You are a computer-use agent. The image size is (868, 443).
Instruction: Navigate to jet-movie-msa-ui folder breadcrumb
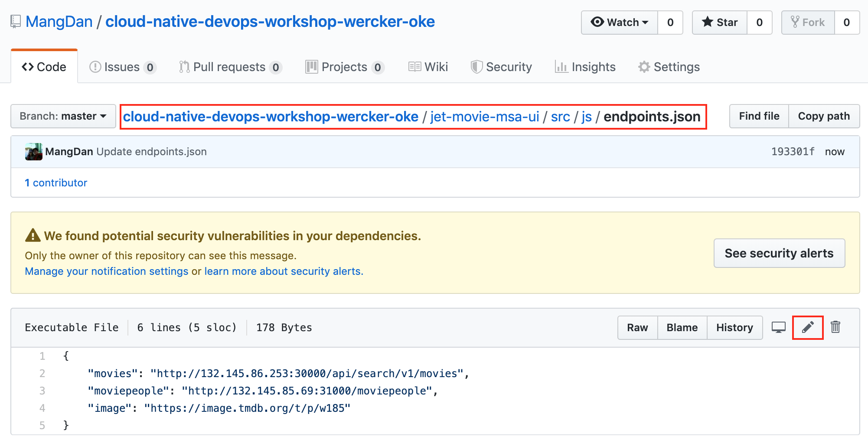[485, 117]
